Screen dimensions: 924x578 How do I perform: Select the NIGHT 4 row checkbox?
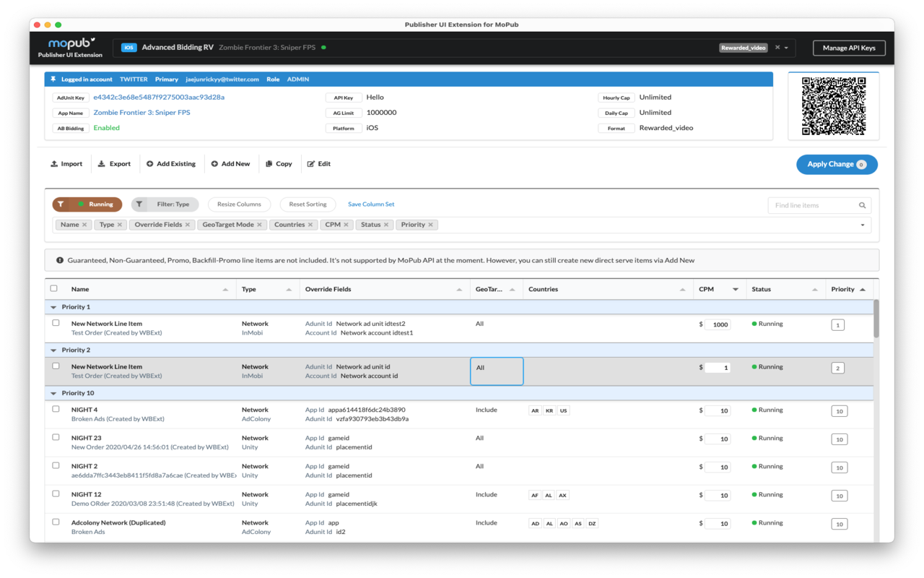[x=56, y=409]
